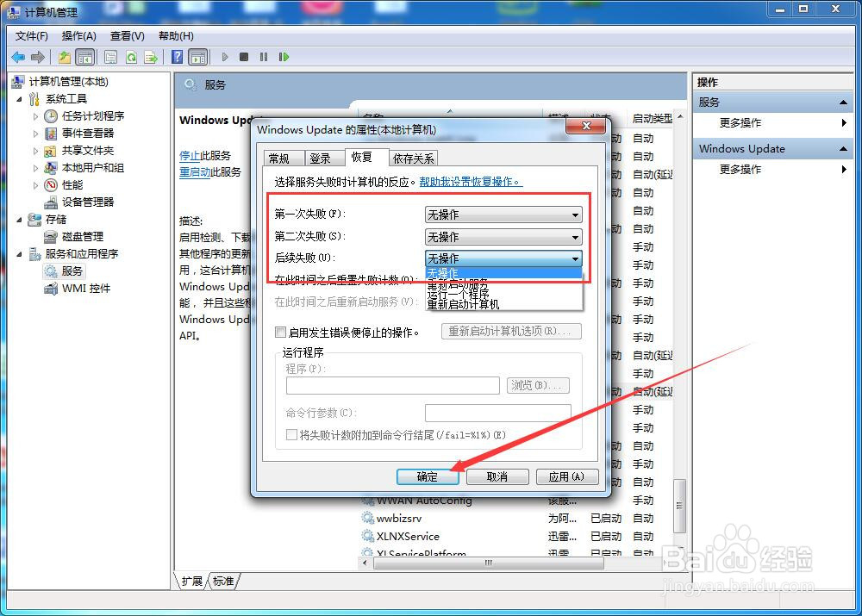Select 任务计划程序 in the tree
Viewport: 862px width, 616px height.
[93, 116]
